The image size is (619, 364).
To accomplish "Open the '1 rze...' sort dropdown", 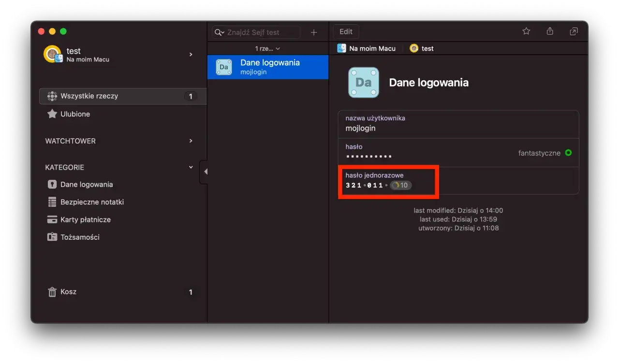I will pos(268,48).
